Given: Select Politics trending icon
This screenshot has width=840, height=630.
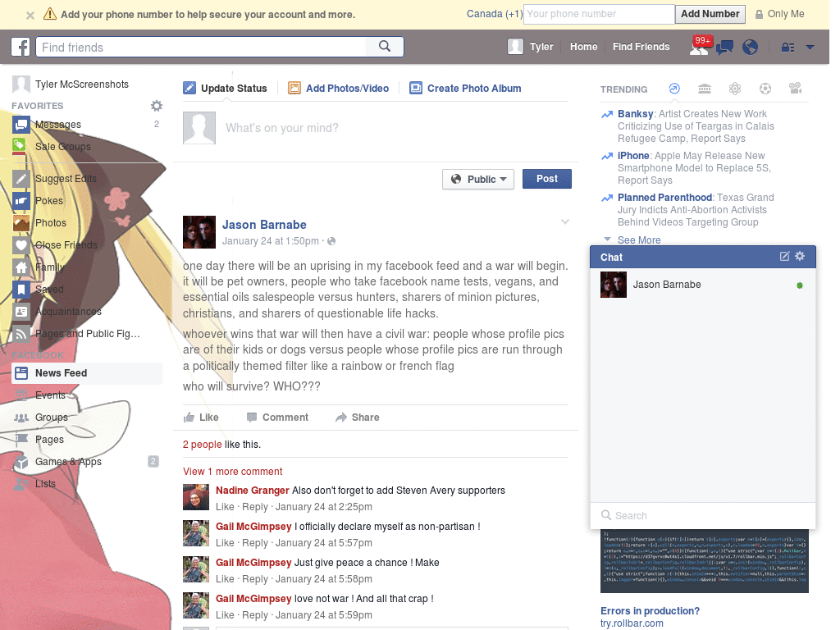Looking at the screenshot, I should click(705, 89).
